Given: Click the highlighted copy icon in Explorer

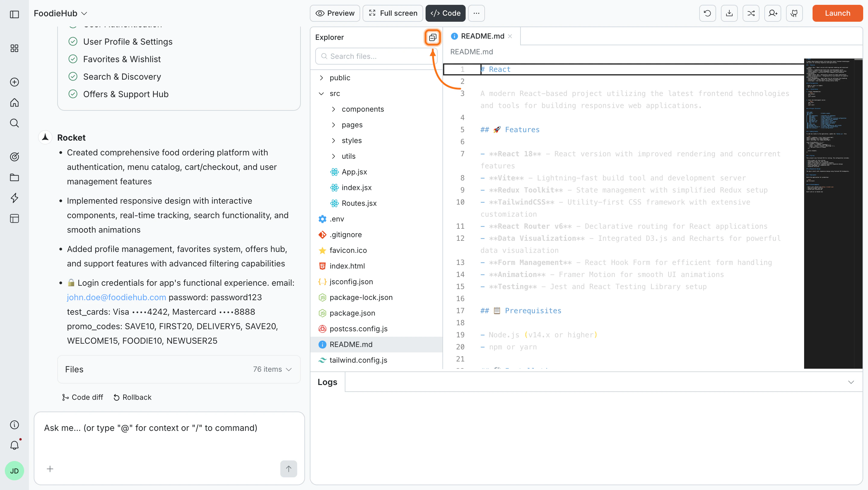Looking at the screenshot, I should [x=433, y=37].
